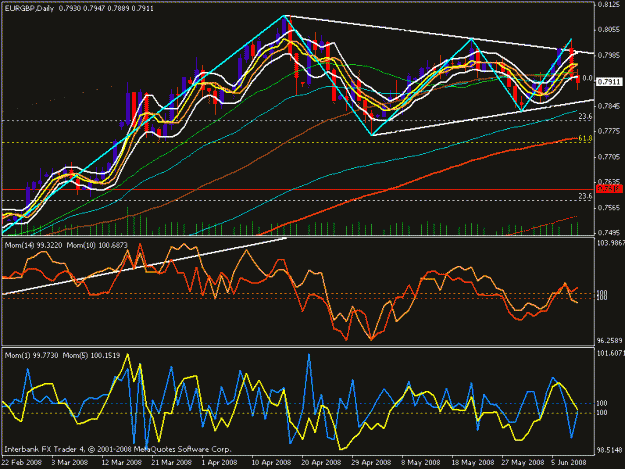The image size is (625, 469).
Task: Click the 10 Apr 2008 date label
Action: click(271, 462)
